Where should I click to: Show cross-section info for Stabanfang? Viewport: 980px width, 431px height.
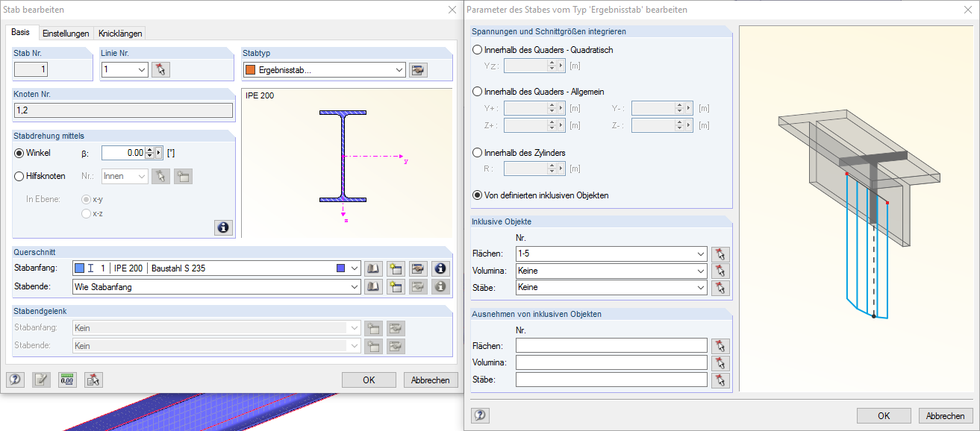[441, 268]
